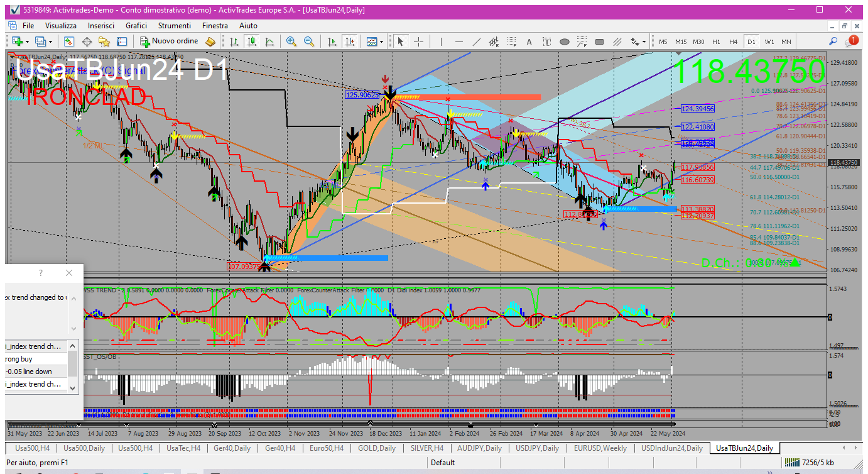This screenshot has width=868, height=474.
Task: Switch to the UsaTec,H4 chart tab
Action: [183, 448]
